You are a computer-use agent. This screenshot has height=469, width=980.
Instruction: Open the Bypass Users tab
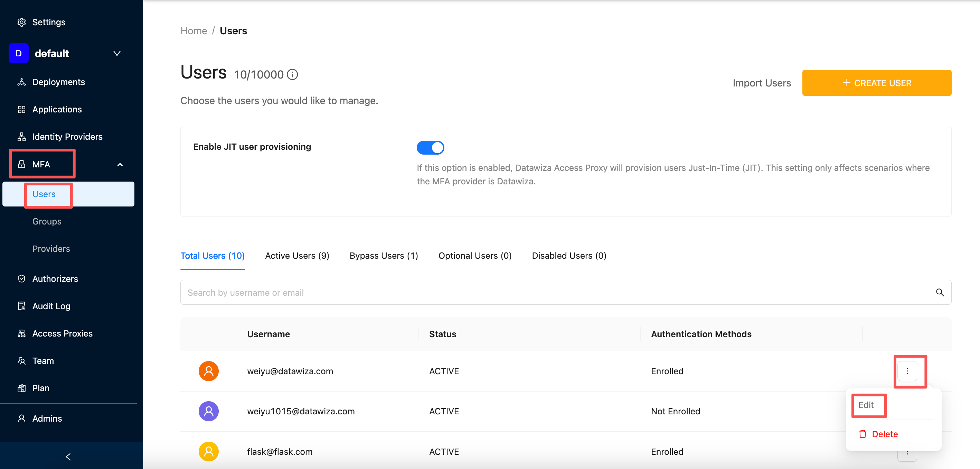[x=383, y=256]
